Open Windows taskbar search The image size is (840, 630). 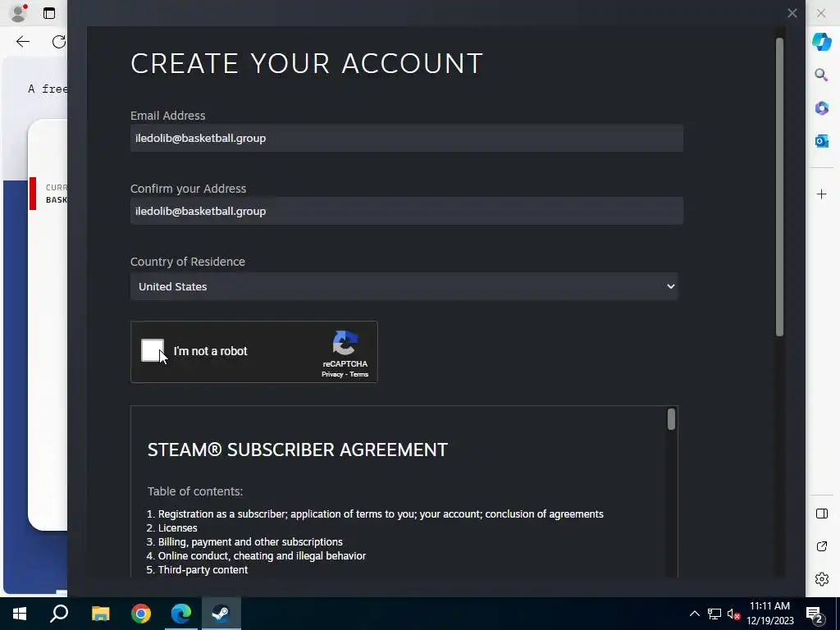pyautogui.click(x=59, y=614)
